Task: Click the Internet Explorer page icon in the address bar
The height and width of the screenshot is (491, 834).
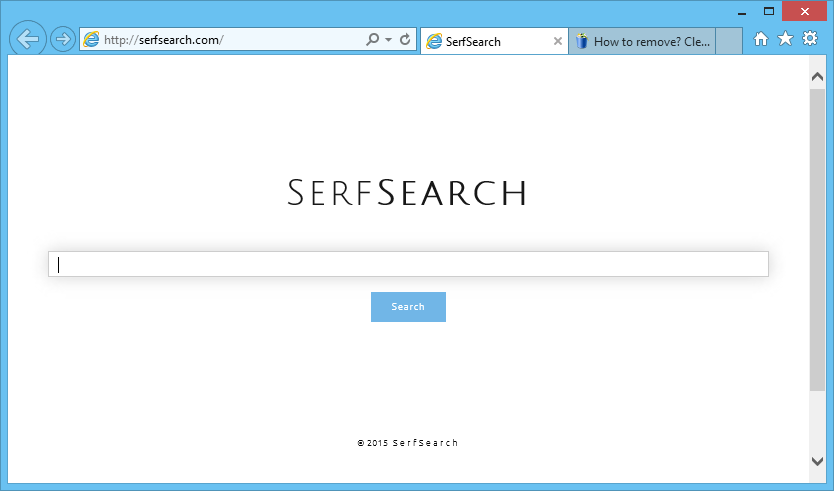Action: tap(91, 39)
